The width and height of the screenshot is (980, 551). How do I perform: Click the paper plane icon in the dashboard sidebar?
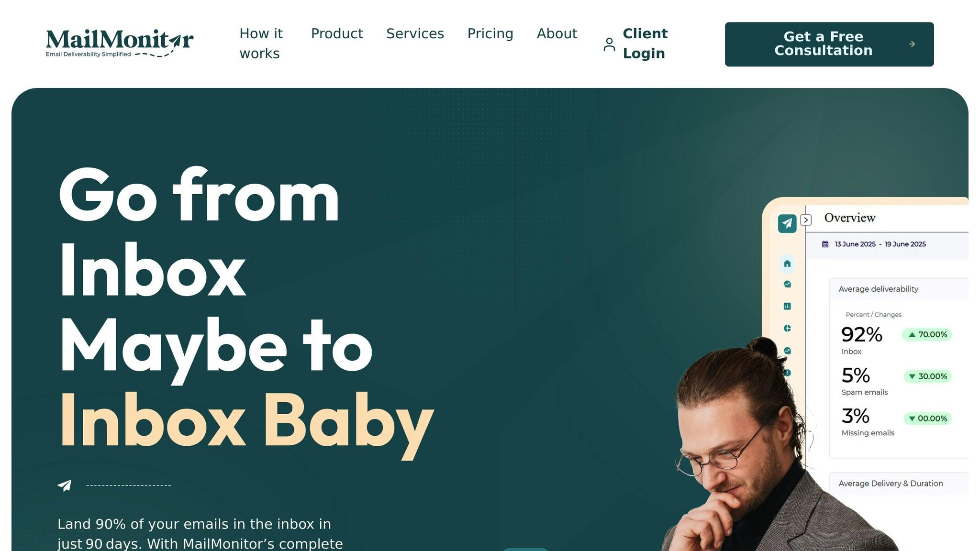pyautogui.click(x=787, y=223)
